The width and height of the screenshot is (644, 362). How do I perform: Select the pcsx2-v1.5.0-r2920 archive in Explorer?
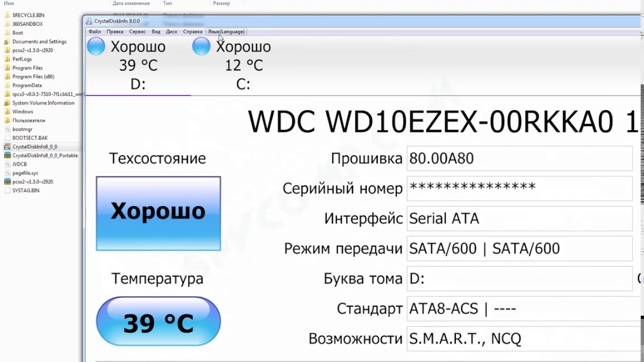[x=33, y=182]
